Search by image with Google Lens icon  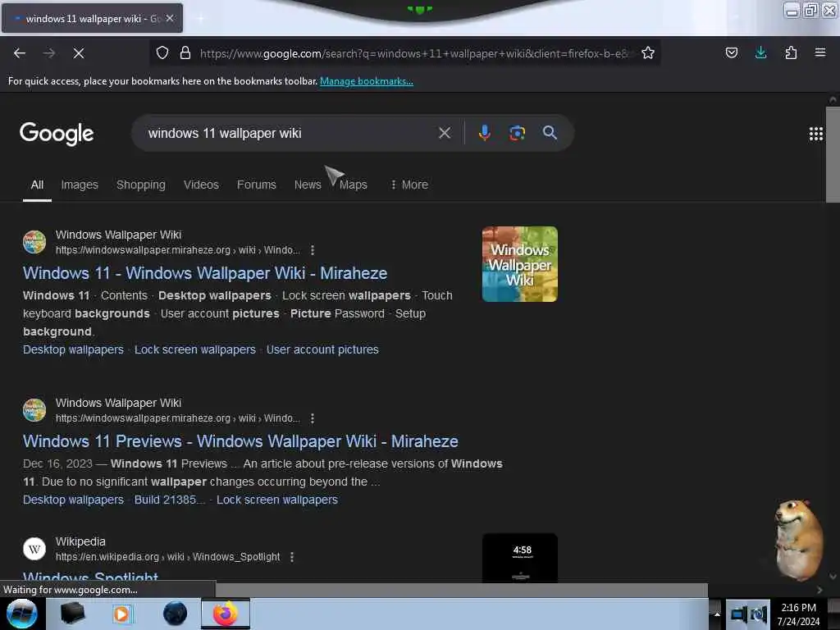coord(517,133)
